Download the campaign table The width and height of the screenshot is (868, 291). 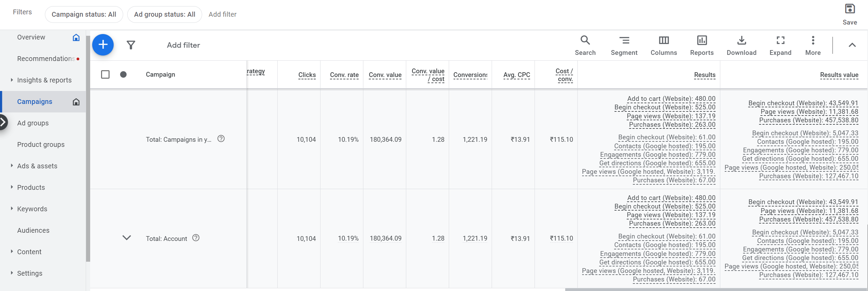pos(741,45)
